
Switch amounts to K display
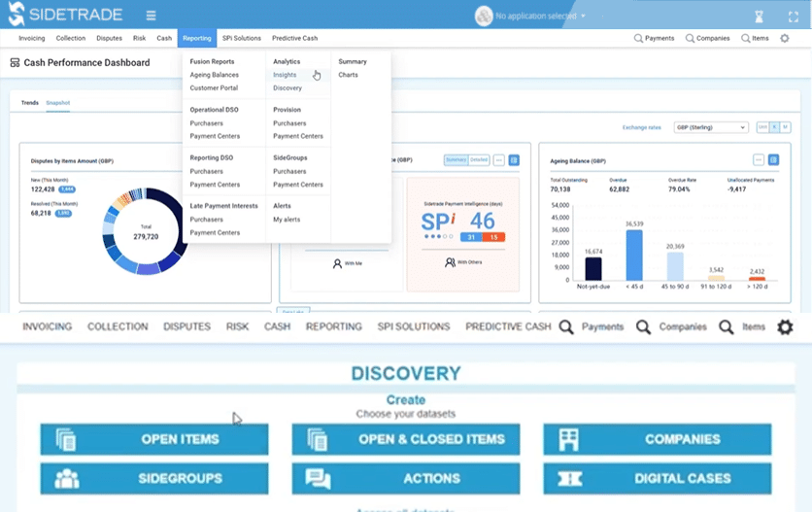(x=775, y=127)
